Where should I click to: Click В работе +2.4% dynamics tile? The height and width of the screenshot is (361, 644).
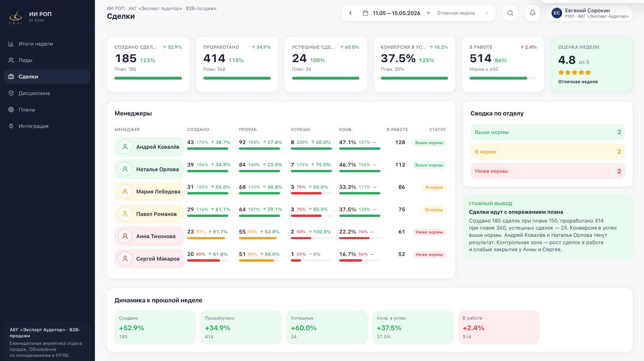pos(499,327)
